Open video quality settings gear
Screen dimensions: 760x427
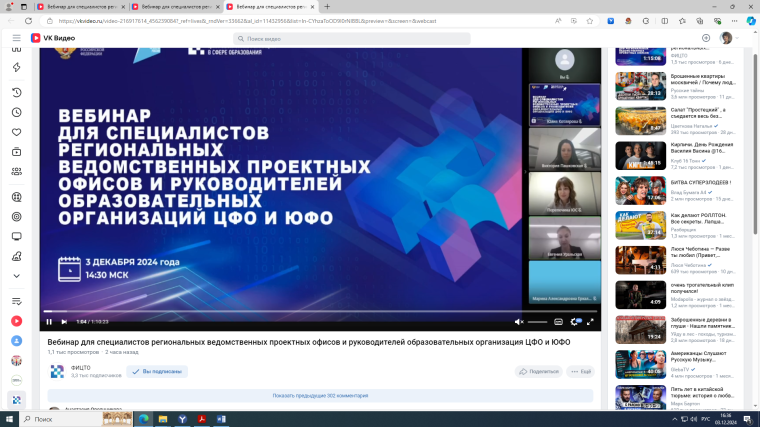575,322
